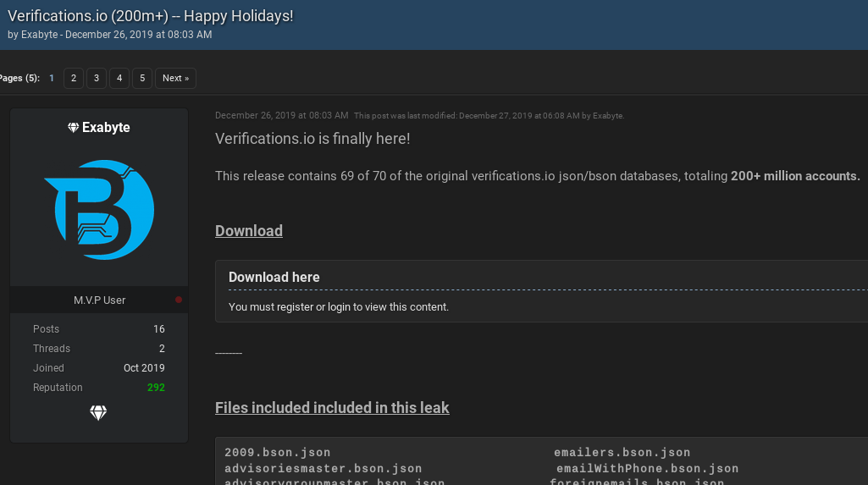868x485 pixels.
Task: Select page 5 in the pagination
Action: pos(142,78)
